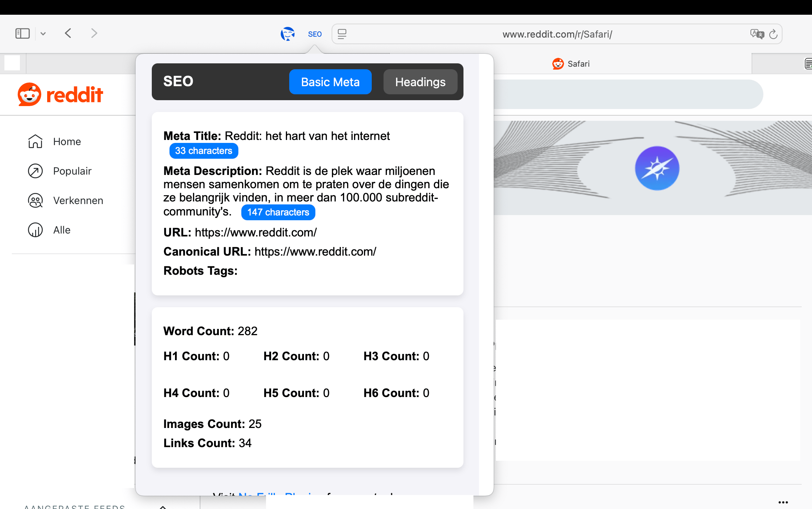This screenshot has height=509, width=812.
Task: Go forward with the forward arrow
Action: (94, 34)
